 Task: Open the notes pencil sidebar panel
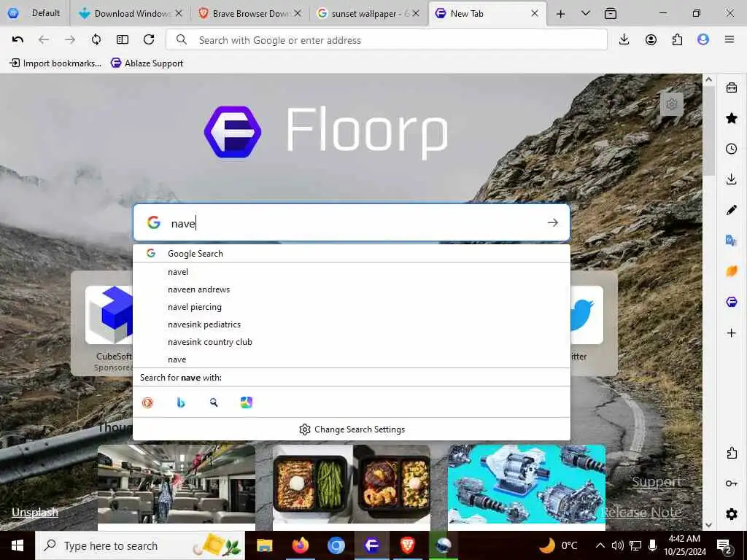[732, 210]
